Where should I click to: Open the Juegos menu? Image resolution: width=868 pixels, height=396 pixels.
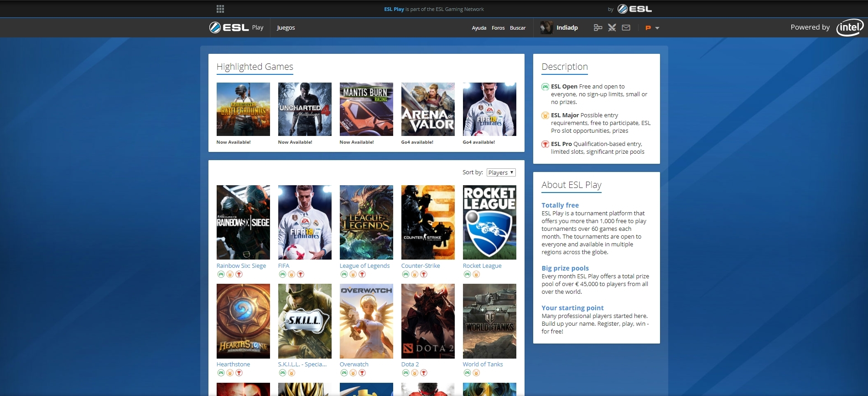tap(286, 27)
